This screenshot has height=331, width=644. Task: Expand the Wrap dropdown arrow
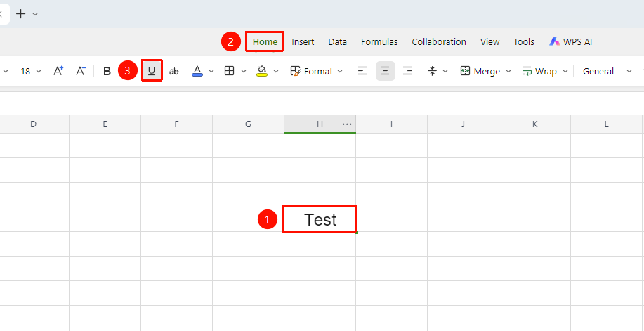[x=565, y=71]
